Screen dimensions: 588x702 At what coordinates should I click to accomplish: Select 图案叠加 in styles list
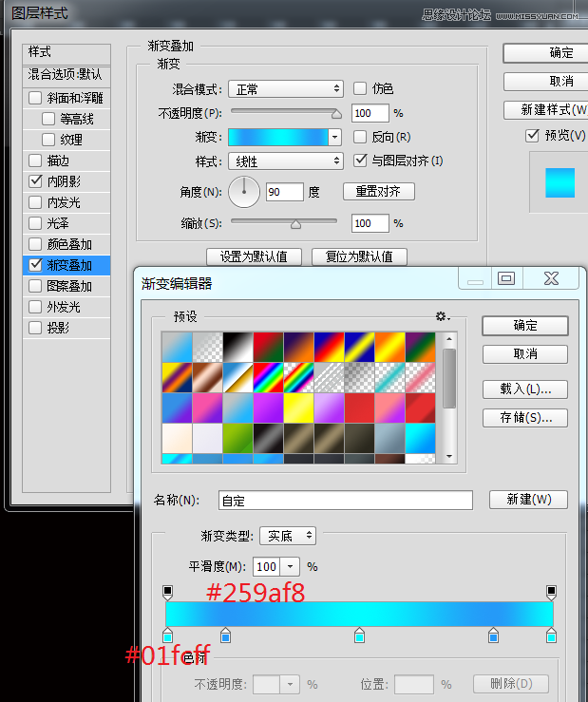(x=66, y=286)
